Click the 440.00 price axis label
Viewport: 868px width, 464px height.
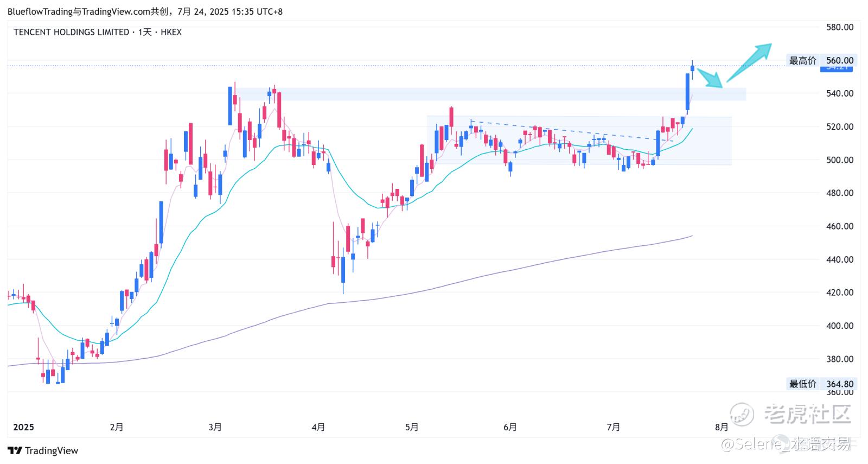click(840, 259)
